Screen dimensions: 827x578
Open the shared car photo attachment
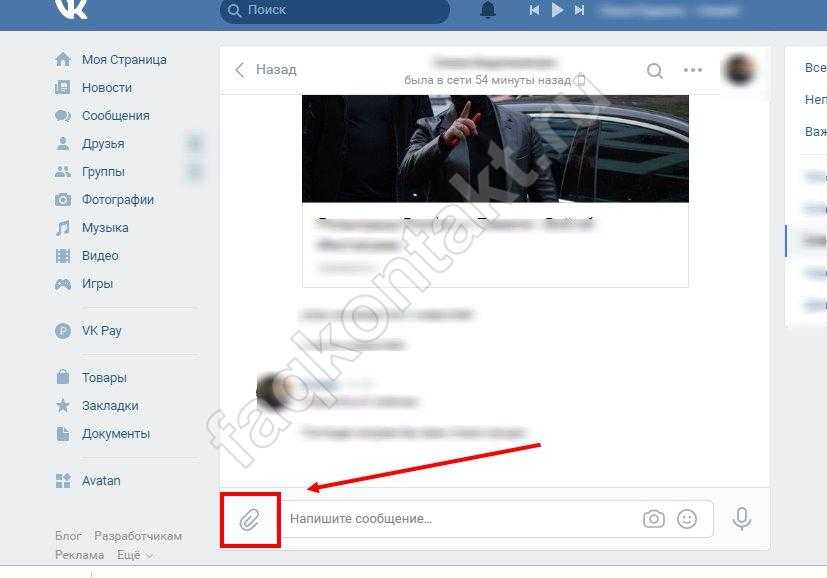[x=495, y=148]
